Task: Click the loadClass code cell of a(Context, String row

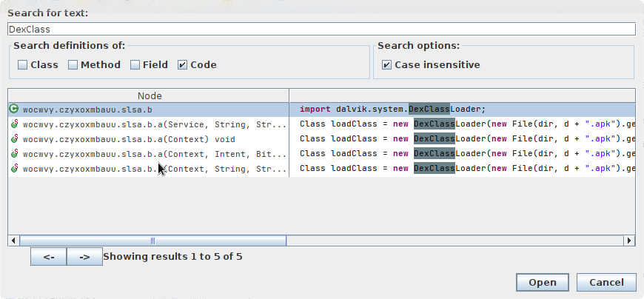Action: tap(463, 169)
